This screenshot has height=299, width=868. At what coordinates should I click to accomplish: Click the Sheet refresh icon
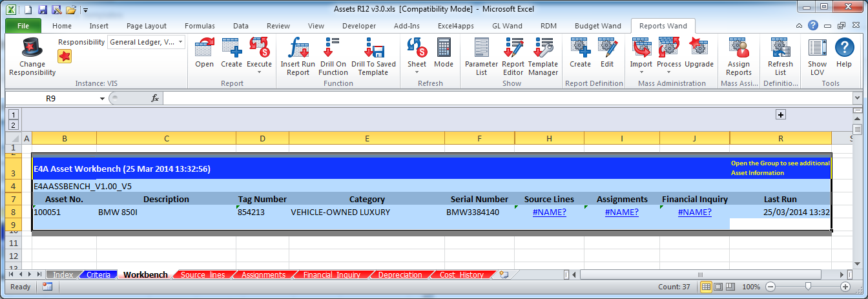(x=417, y=46)
